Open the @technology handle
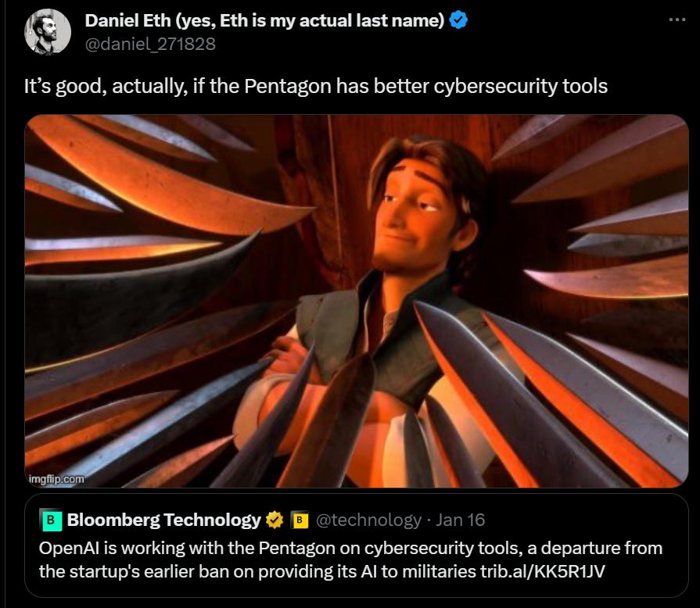The height and width of the screenshot is (608, 700). pos(368,520)
